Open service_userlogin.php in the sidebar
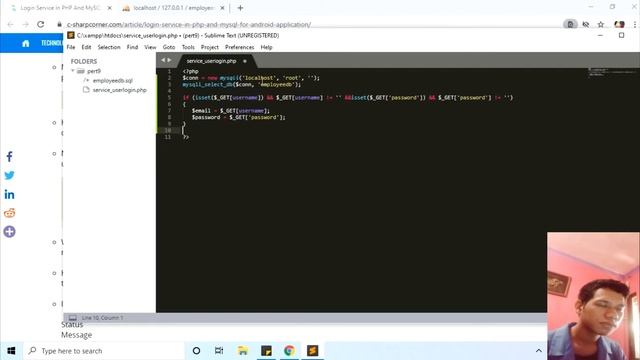The width and height of the screenshot is (640, 360). (x=119, y=90)
